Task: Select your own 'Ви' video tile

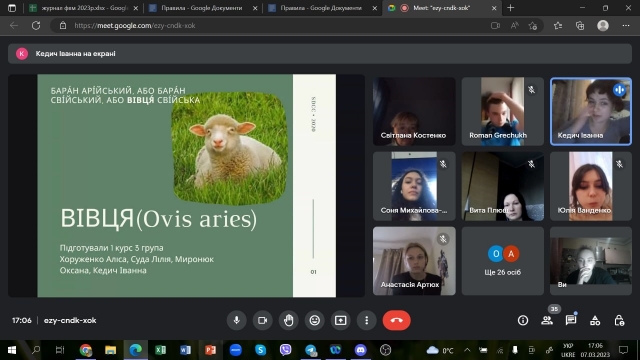Action: (591, 261)
